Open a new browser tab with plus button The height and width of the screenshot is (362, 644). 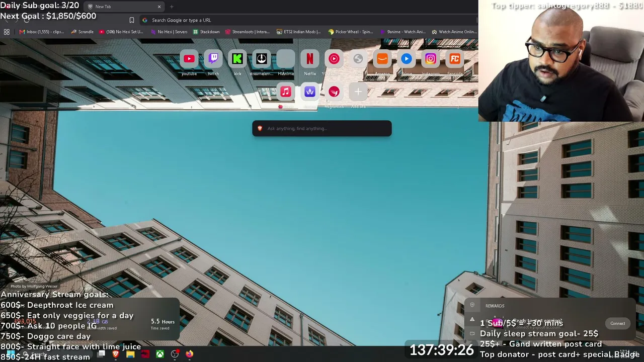tap(172, 7)
